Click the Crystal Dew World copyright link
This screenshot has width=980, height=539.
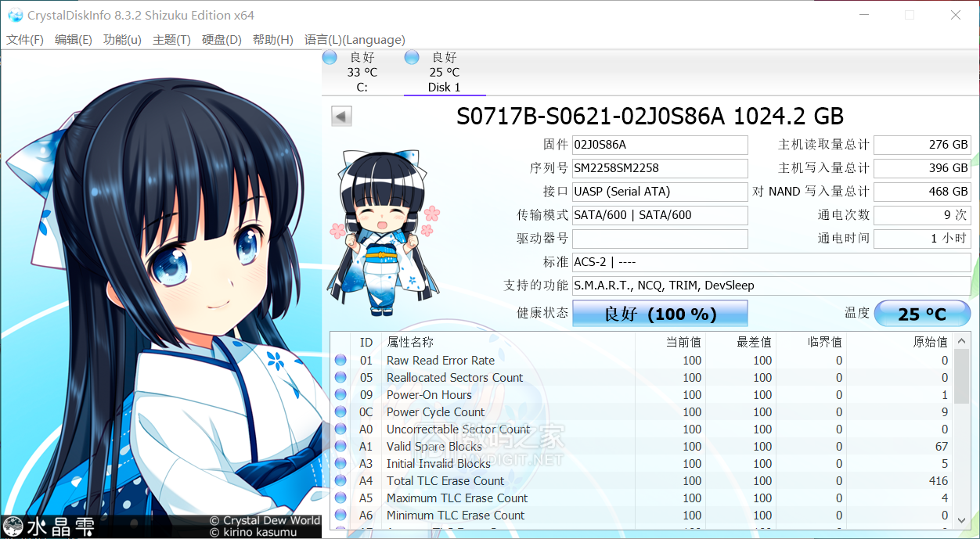[x=265, y=520]
